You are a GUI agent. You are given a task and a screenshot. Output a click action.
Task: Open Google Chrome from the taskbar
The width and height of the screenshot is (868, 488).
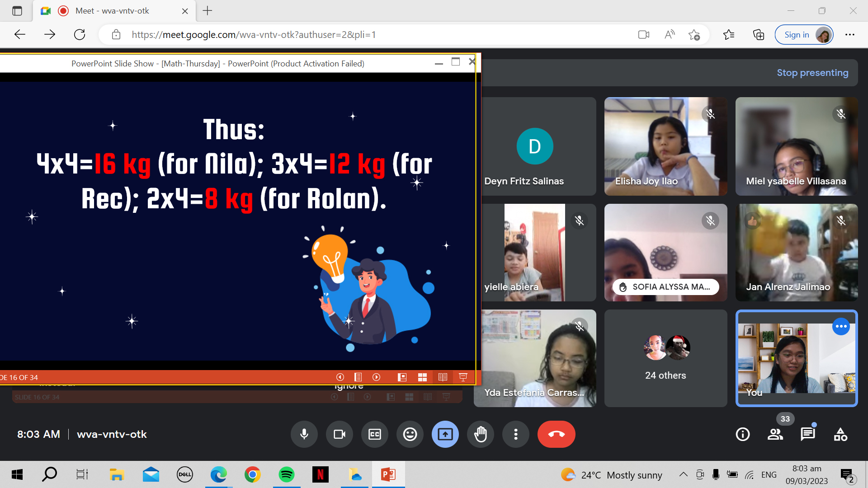pyautogui.click(x=252, y=474)
